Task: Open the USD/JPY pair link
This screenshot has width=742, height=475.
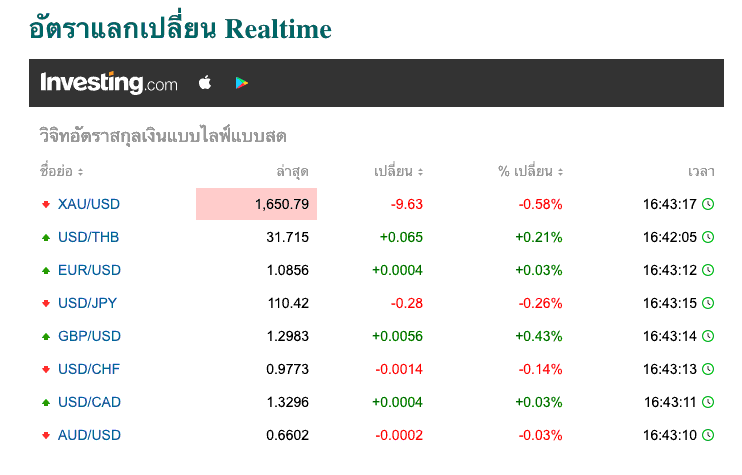Action: tap(88, 303)
